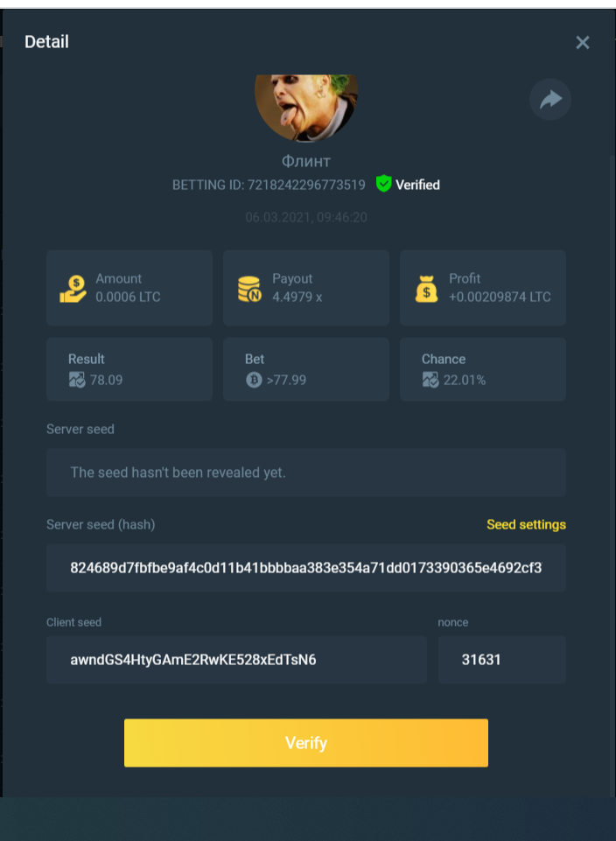Image resolution: width=616 pixels, height=841 pixels.
Task: Click the nonce field showing 31631
Action: pyautogui.click(x=501, y=660)
